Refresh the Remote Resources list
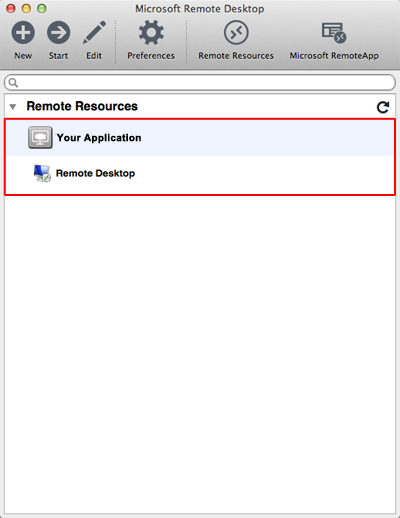400x518 pixels. point(383,107)
